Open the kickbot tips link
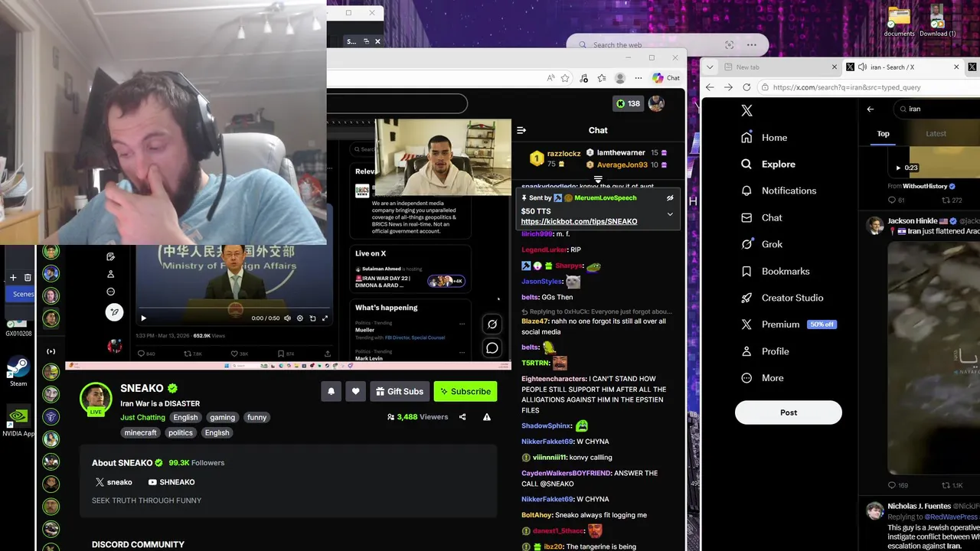 (579, 221)
